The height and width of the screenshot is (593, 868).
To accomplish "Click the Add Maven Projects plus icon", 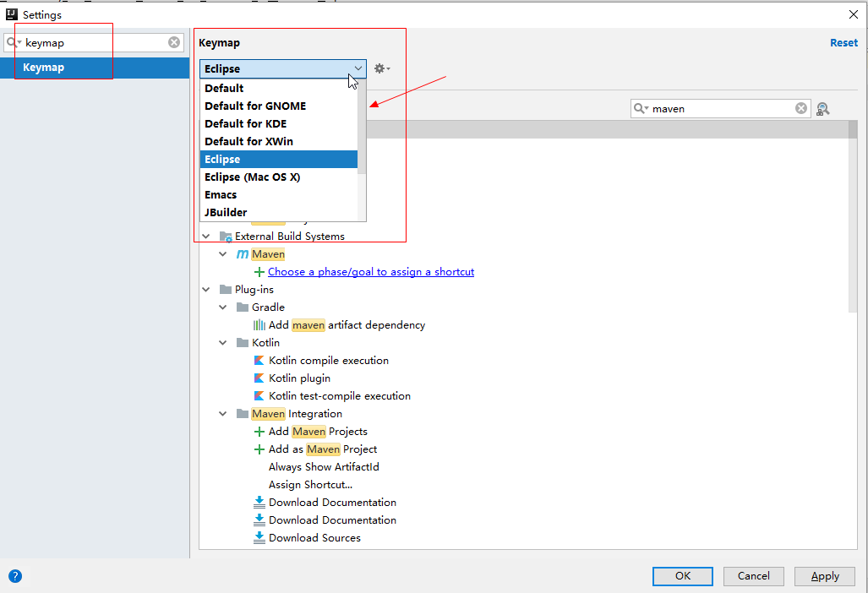I will 259,432.
